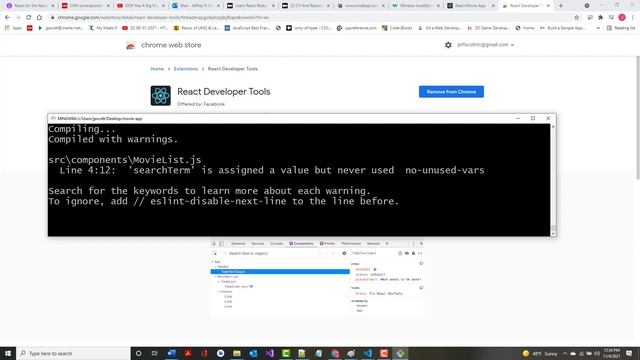Show hidden system tray icons chevron

[x=565, y=353]
